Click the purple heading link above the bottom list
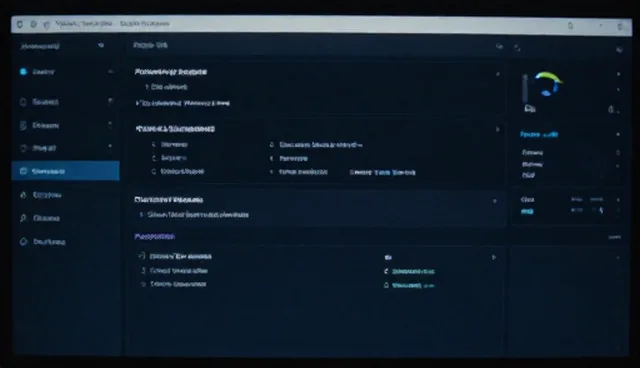 point(155,236)
